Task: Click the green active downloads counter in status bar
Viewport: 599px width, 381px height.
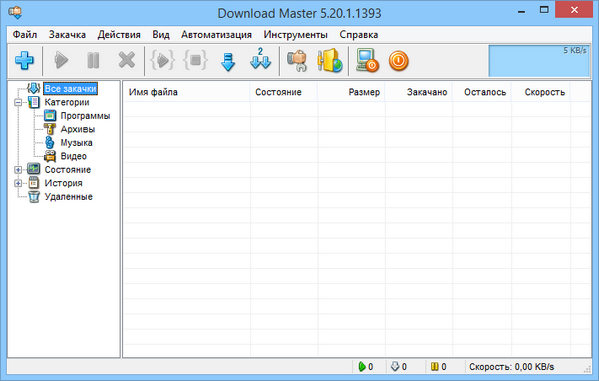Action: click(366, 367)
